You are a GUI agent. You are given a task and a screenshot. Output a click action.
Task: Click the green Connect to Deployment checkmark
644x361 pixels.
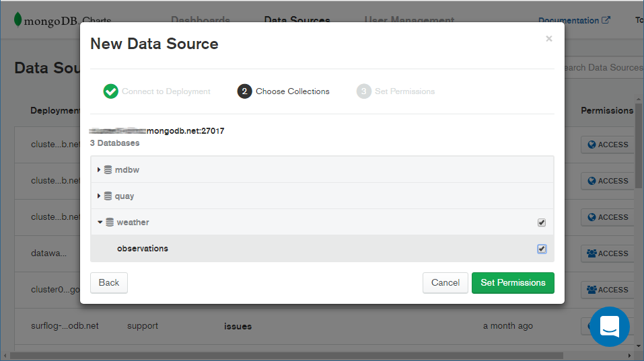click(110, 91)
